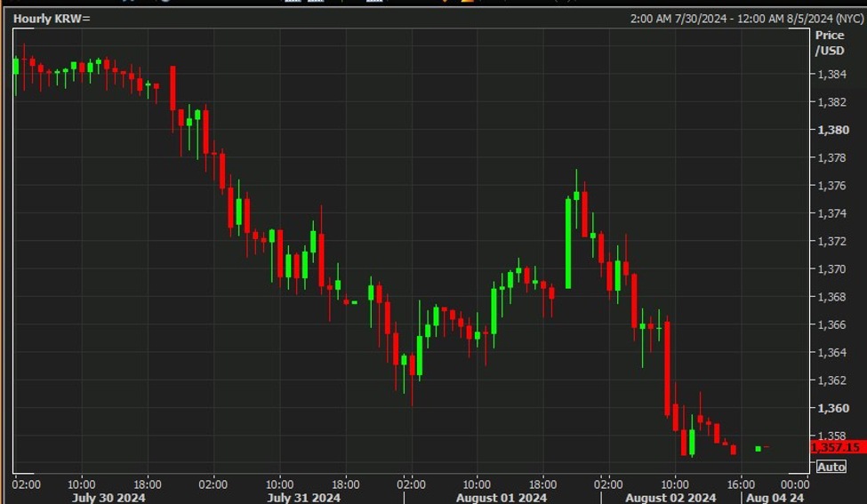Click the 1,382 price axis label

click(x=832, y=101)
